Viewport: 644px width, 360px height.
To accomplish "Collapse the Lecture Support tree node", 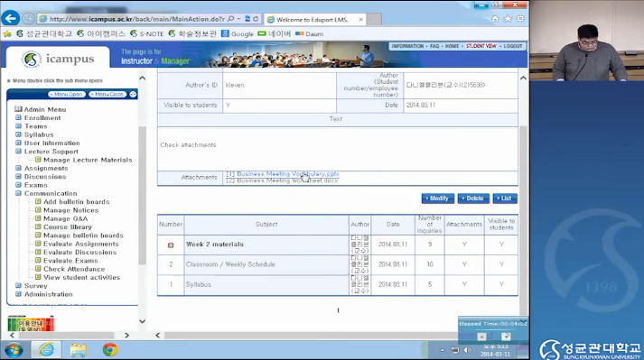I will (x=18, y=152).
